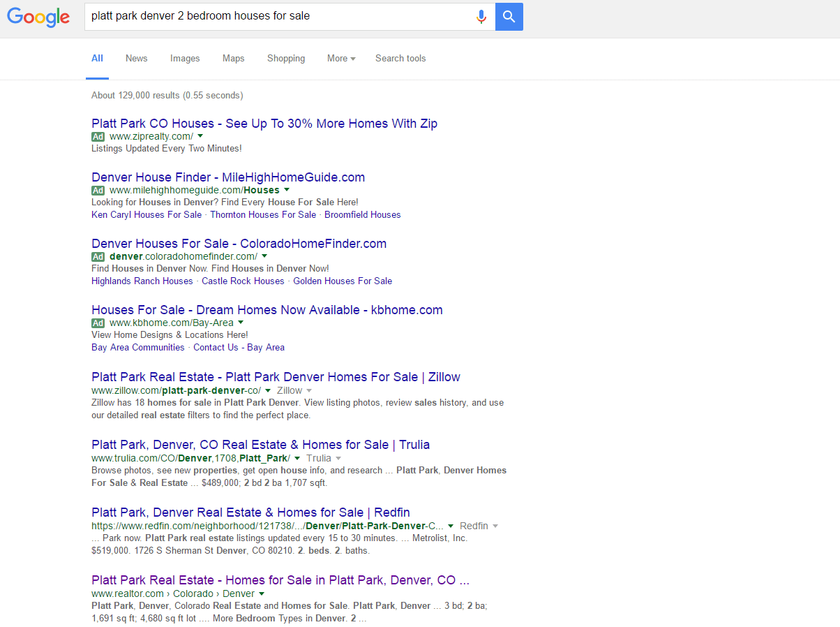
Task: Open the gray Redfin source dropdown
Action: 479,526
